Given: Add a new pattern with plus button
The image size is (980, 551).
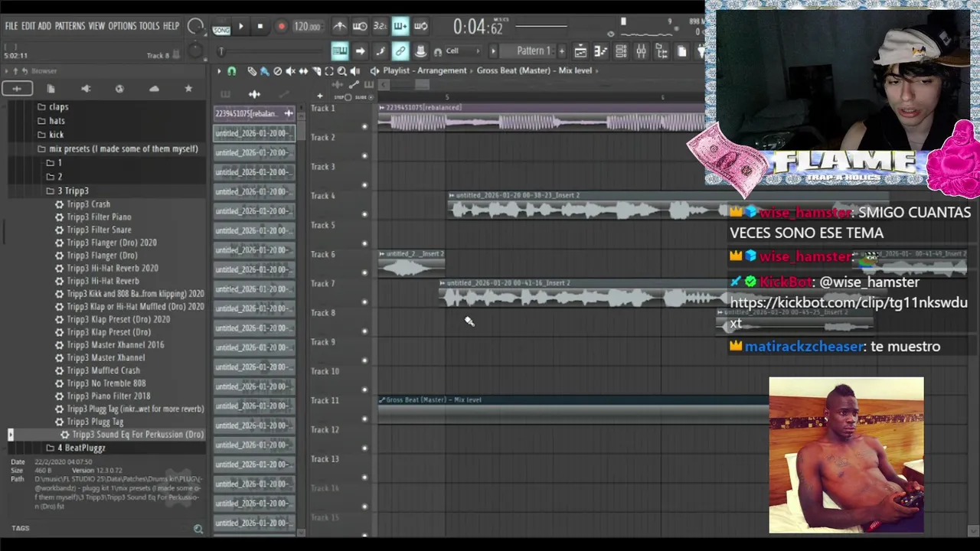Looking at the screenshot, I should click(x=562, y=51).
